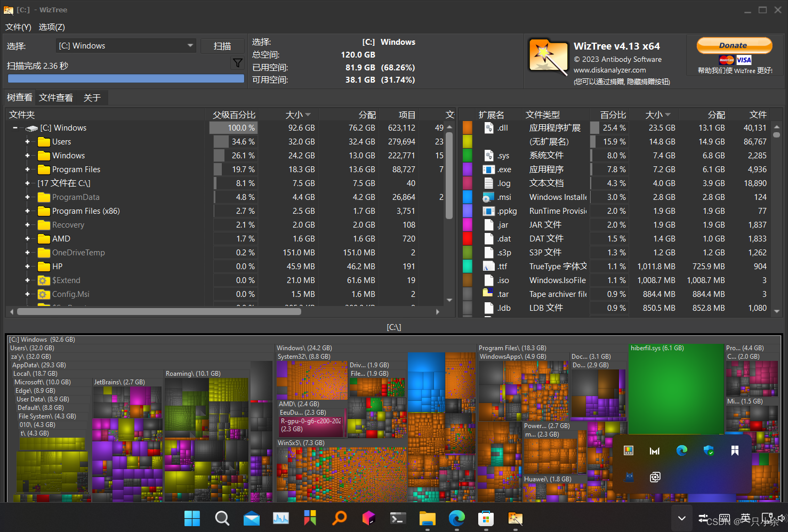Click Windows Security shield in tray popup

(x=709, y=451)
